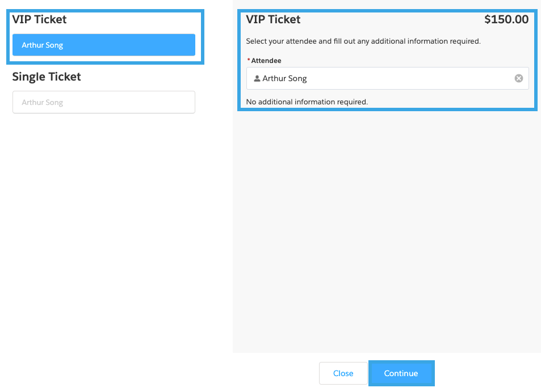Select the Single Ticket section heading

pos(47,77)
